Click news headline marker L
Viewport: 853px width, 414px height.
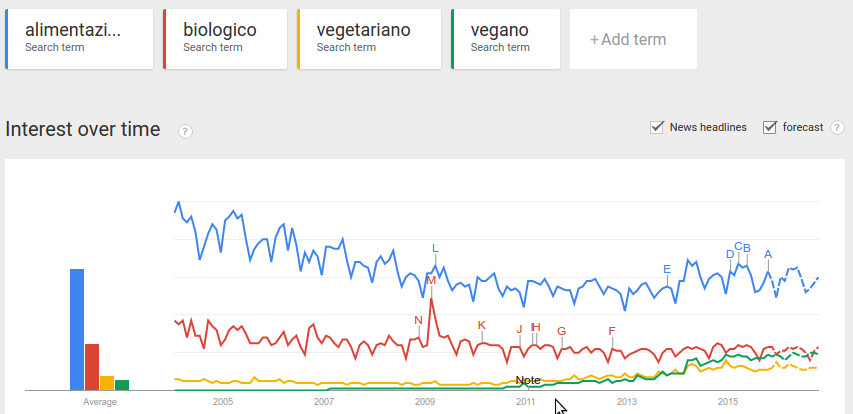(x=435, y=248)
